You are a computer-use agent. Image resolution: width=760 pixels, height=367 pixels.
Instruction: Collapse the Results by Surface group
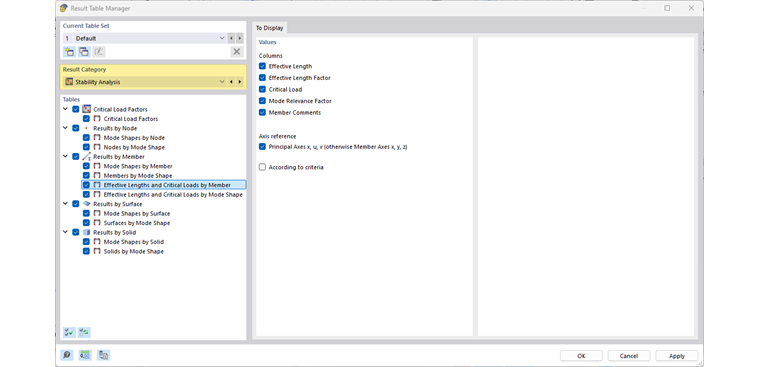pyautogui.click(x=65, y=204)
